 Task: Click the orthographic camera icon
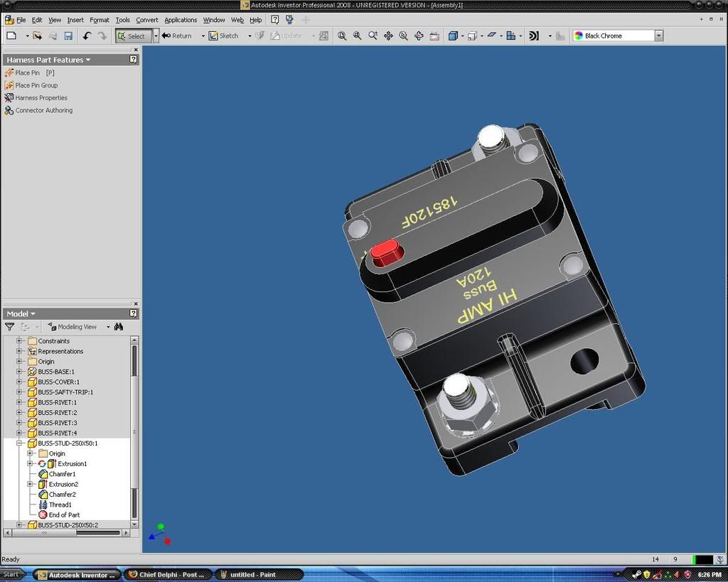(472, 36)
